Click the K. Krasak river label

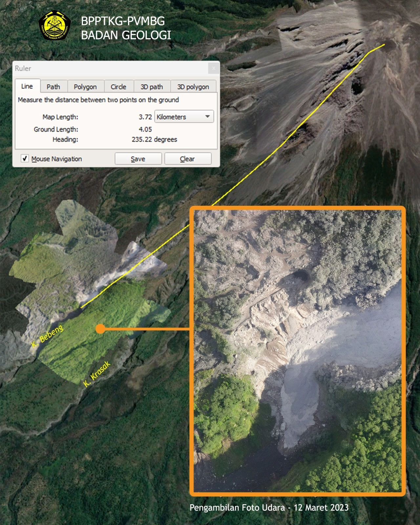(x=97, y=373)
